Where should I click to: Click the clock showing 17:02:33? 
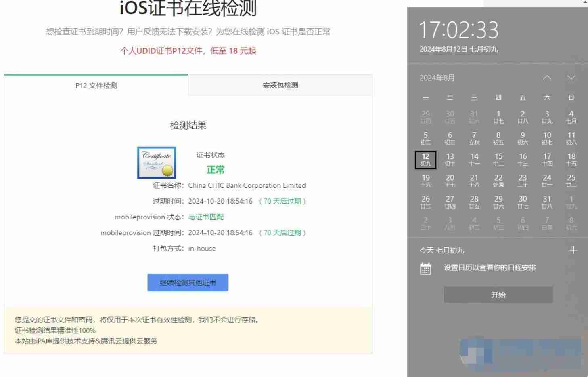[458, 28]
